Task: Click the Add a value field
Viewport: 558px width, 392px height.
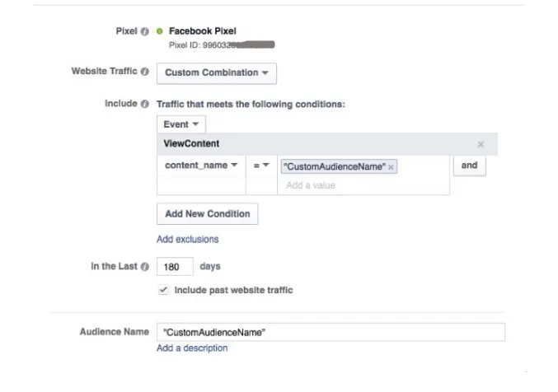Action: [x=346, y=185]
